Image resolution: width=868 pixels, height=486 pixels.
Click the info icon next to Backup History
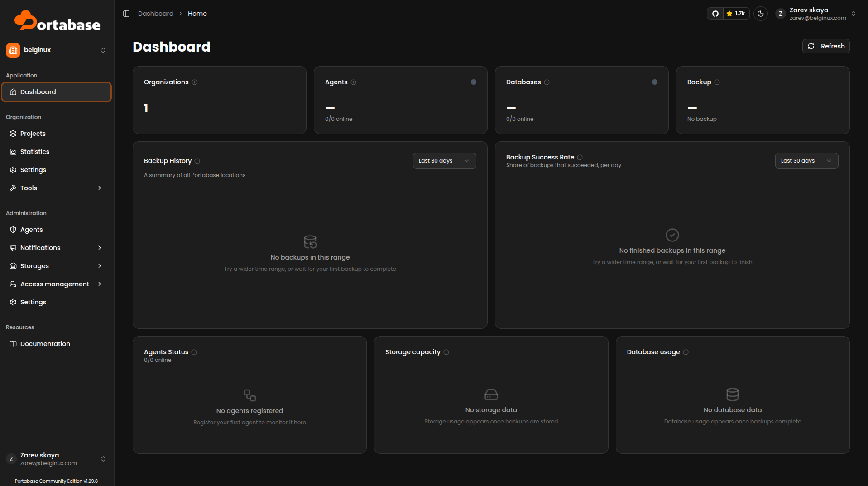(197, 161)
